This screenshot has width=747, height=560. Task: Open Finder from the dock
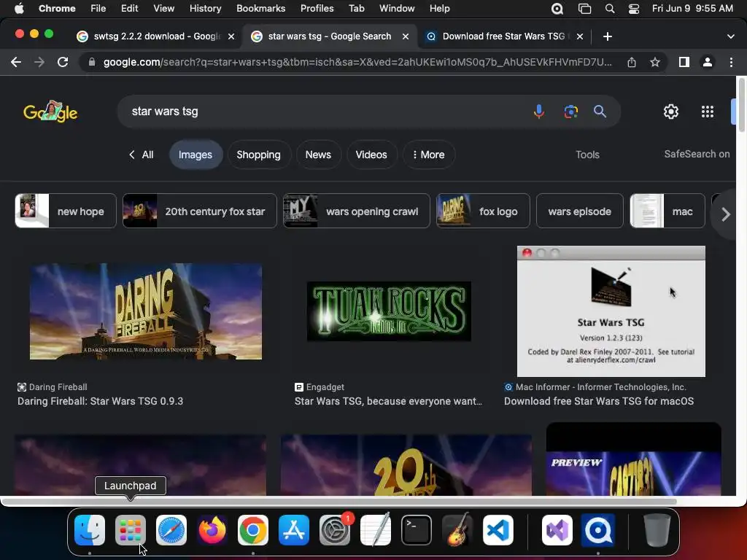[x=90, y=530]
